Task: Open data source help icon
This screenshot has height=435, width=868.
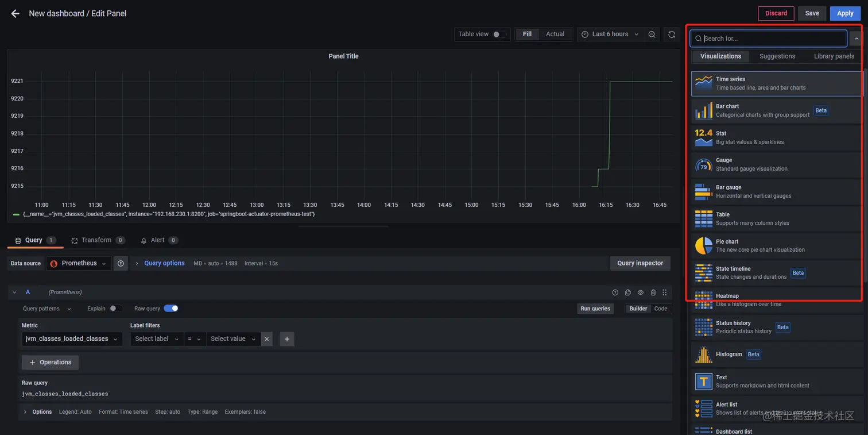Action: click(121, 264)
